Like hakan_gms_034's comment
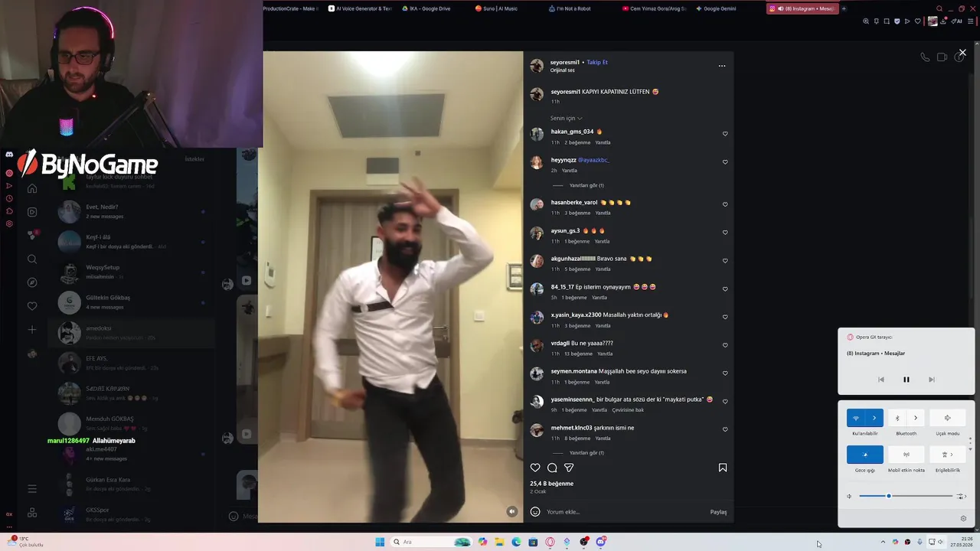 pyautogui.click(x=725, y=134)
